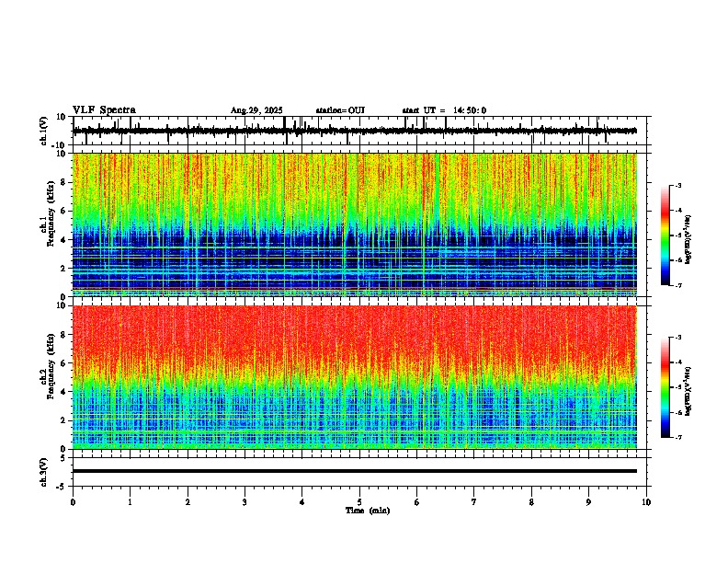Click the "-7" label on ch.1 color bar
The width and height of the screenshot is (728, 563).
click(x=677, y=285)
